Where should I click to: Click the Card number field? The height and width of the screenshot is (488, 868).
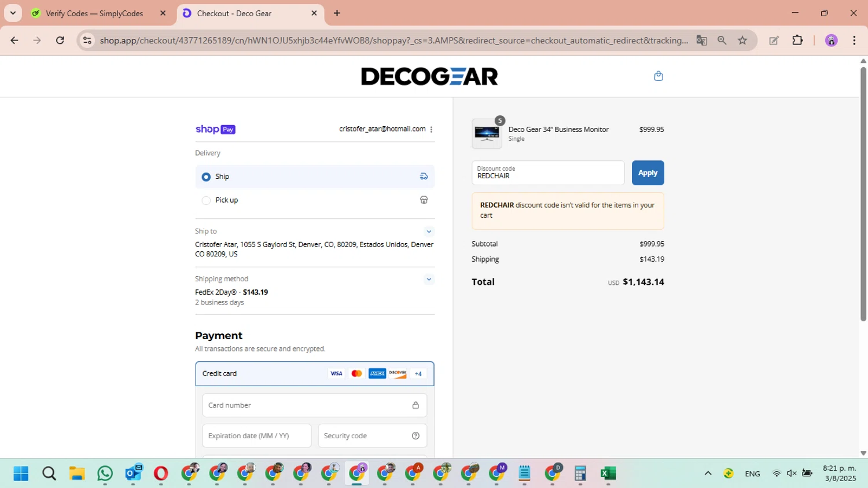click(315, 405)
